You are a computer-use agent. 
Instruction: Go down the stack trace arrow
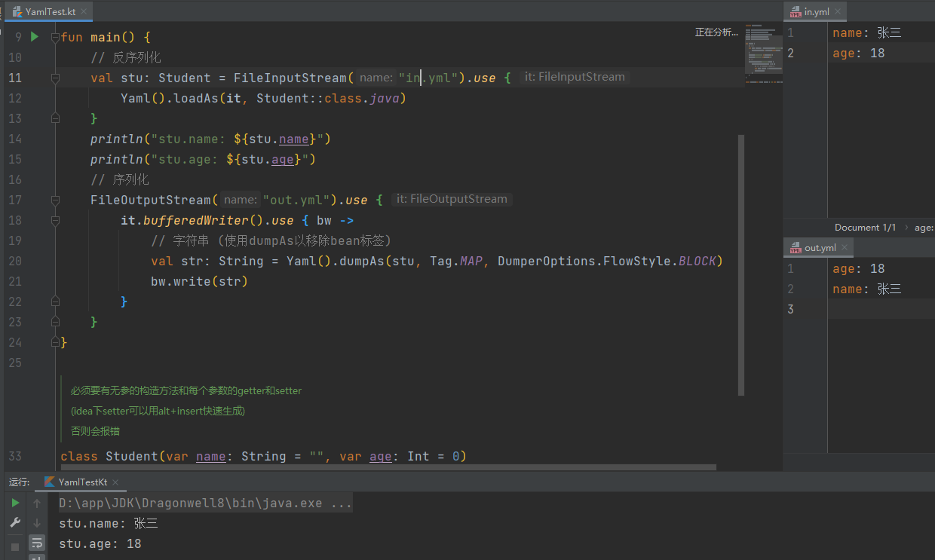pyautogui.click(x=37, y=522)
